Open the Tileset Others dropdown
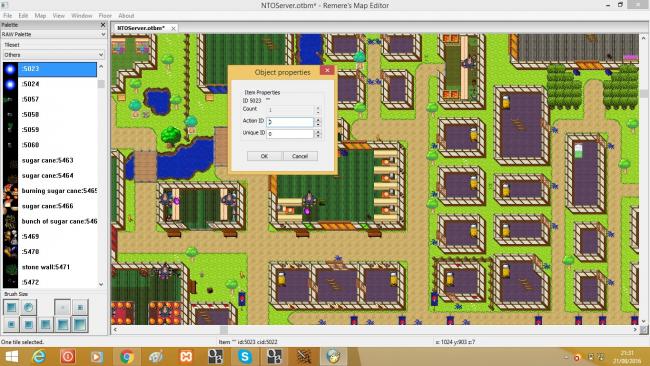650x366 pixels. coord(53,55)
